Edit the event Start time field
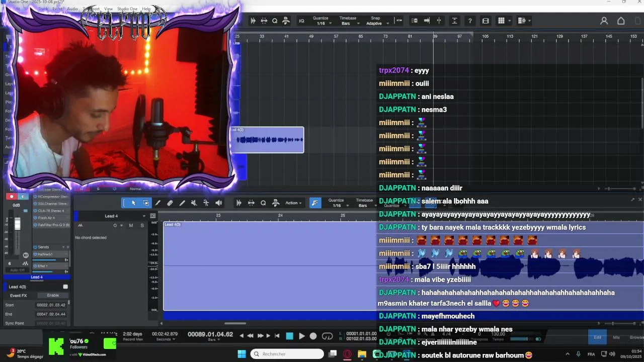644x362 pixels. pyautogui.click(x=51, y=305)
